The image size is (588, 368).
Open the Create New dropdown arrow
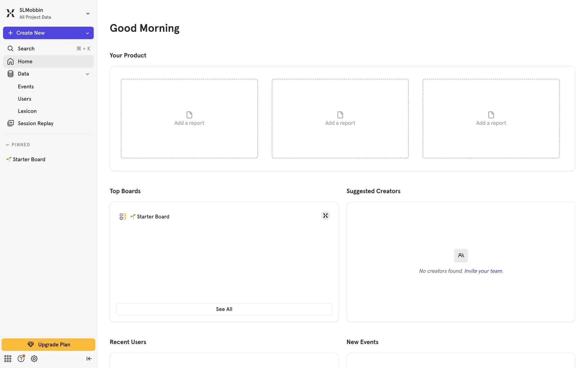click(x=88, y=33)
